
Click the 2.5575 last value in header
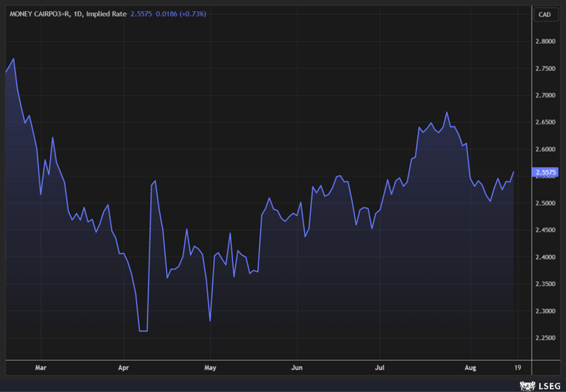(x=141, y=14)
